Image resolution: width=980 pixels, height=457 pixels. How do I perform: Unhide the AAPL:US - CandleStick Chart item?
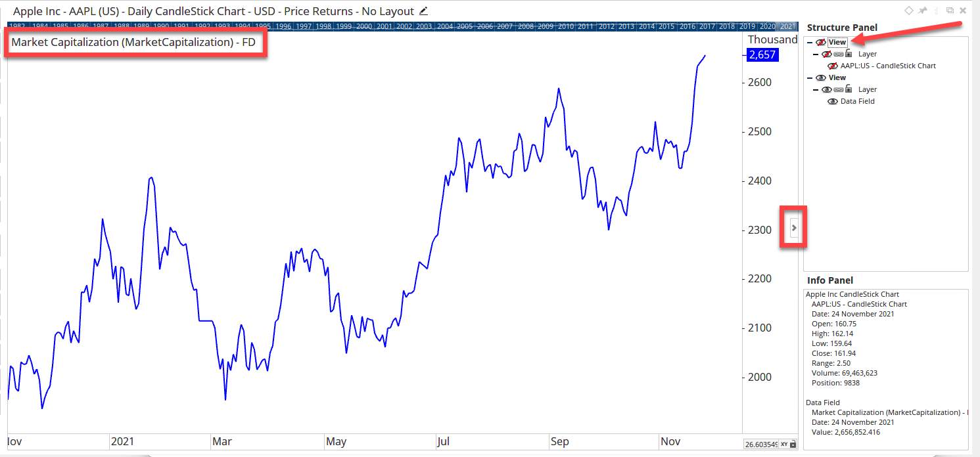[x=833, y=66]
